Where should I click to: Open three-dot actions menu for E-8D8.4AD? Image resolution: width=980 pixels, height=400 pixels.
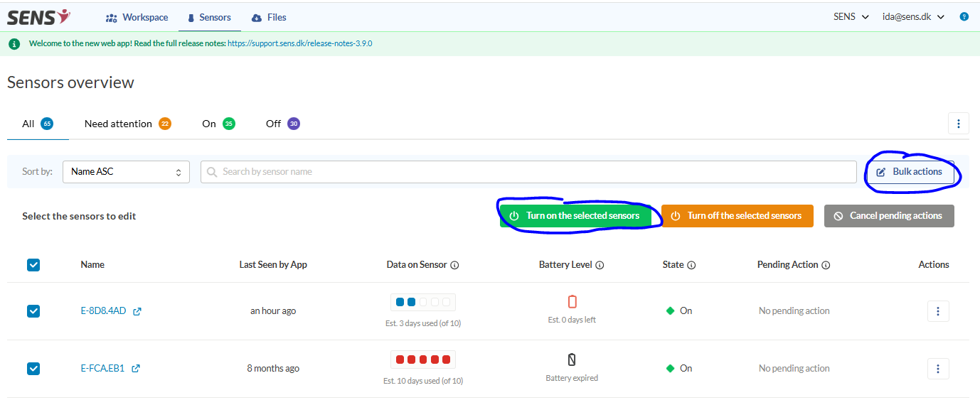click(x=938, y=311)
